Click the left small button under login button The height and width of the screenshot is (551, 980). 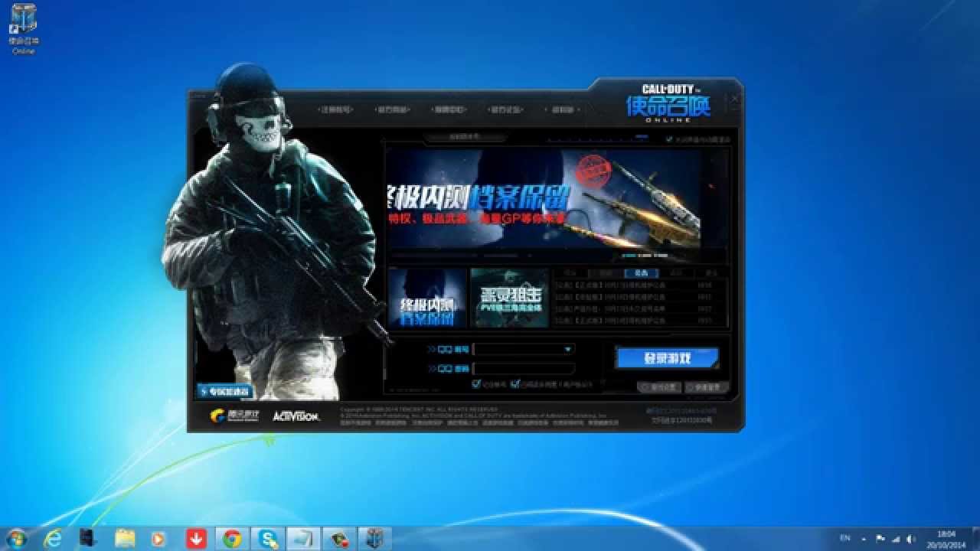659,388
